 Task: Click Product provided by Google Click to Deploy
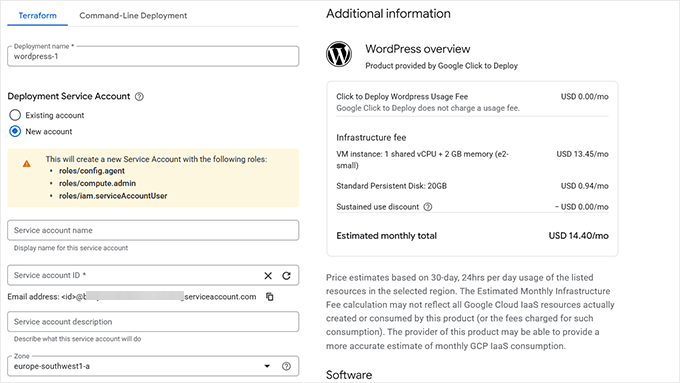click(x=441, y=66)
